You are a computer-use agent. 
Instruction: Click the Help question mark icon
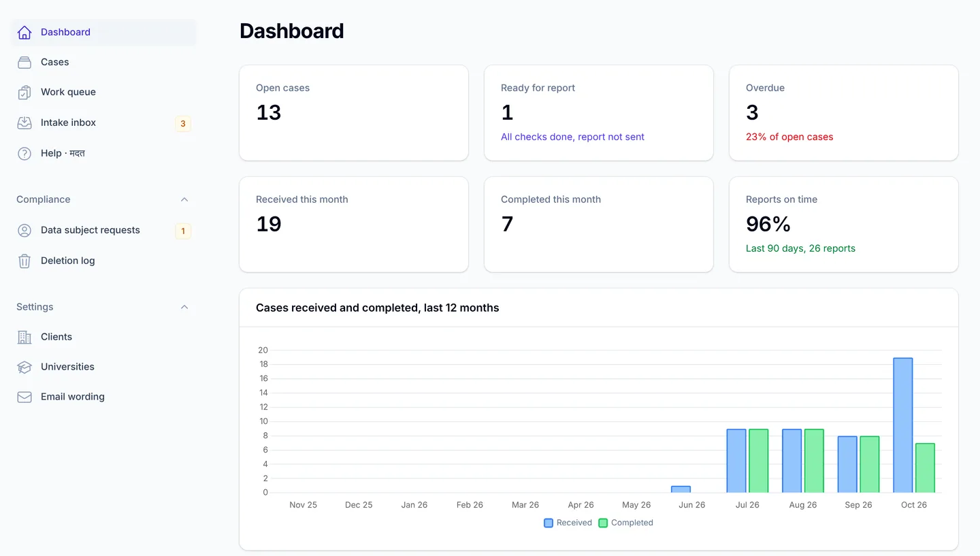(x=24, y=154)
